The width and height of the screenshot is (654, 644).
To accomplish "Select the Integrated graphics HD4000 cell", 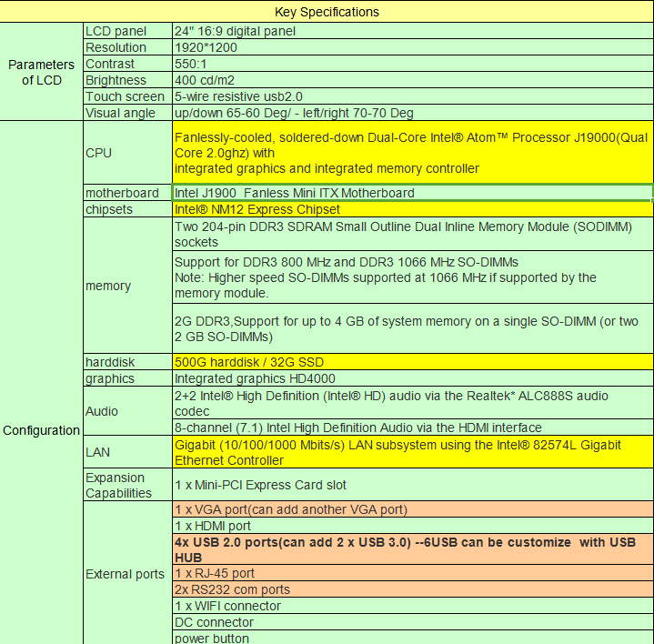I will tap(413, 378).
